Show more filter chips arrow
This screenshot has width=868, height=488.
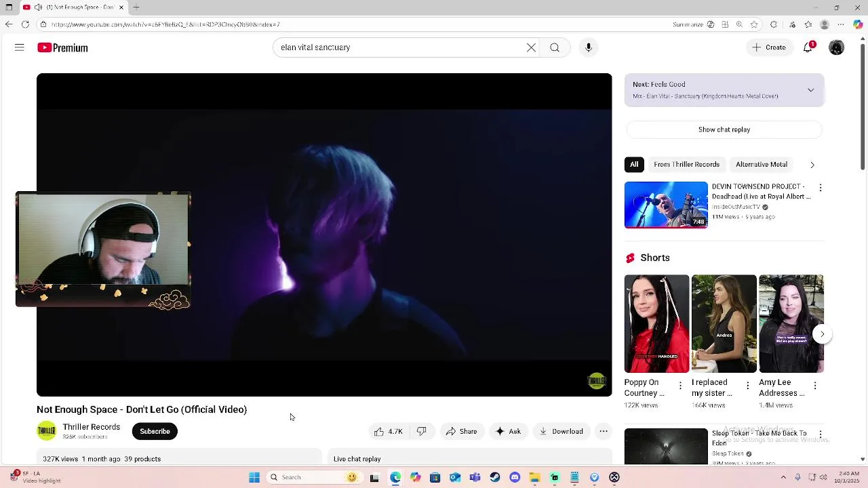coord(812,165)
